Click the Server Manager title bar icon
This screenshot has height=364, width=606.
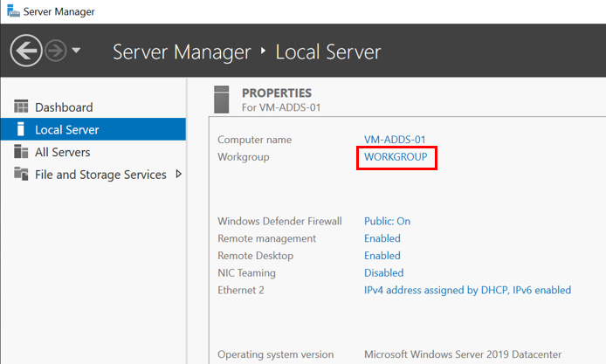(x=13, y=10)
